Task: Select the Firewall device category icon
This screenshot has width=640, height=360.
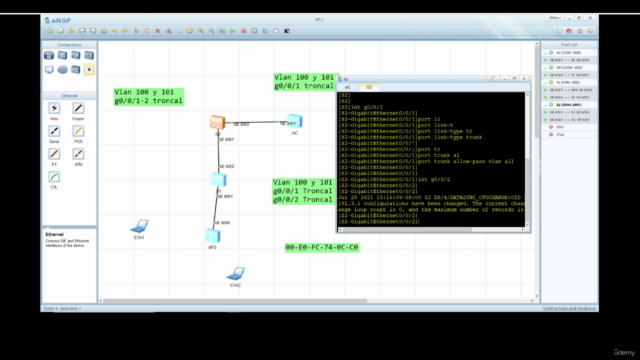Action: tap(89, 55)
